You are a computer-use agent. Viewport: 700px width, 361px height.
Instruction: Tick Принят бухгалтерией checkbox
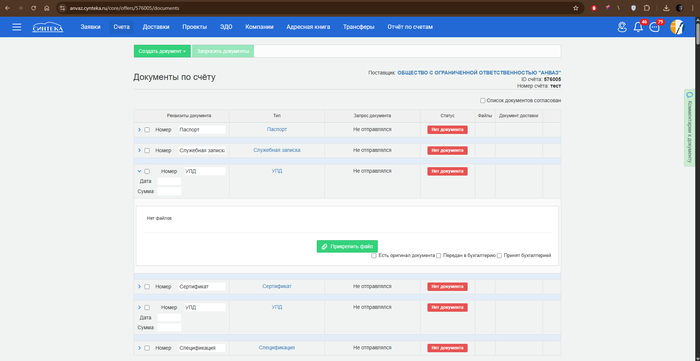point(500,256)
